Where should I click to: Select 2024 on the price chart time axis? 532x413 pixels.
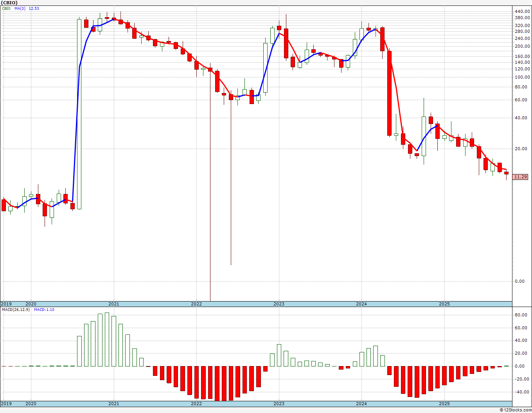361,304
